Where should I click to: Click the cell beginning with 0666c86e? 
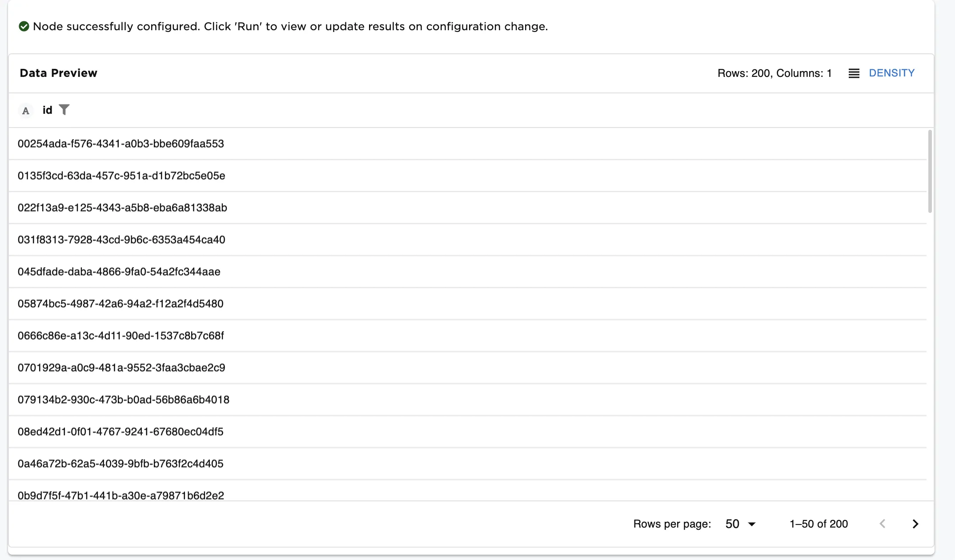click(121, 336)
